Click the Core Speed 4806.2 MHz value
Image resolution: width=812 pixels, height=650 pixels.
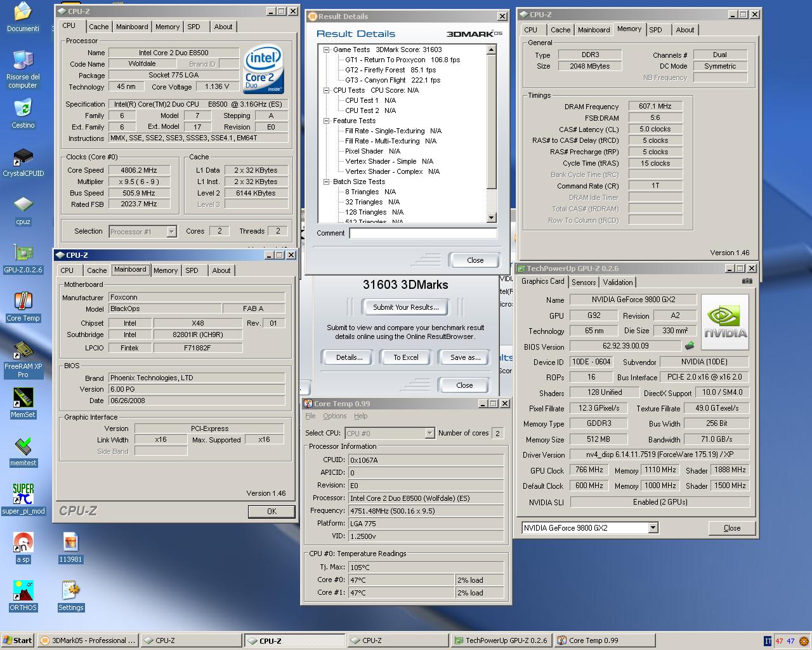(139, 170)
